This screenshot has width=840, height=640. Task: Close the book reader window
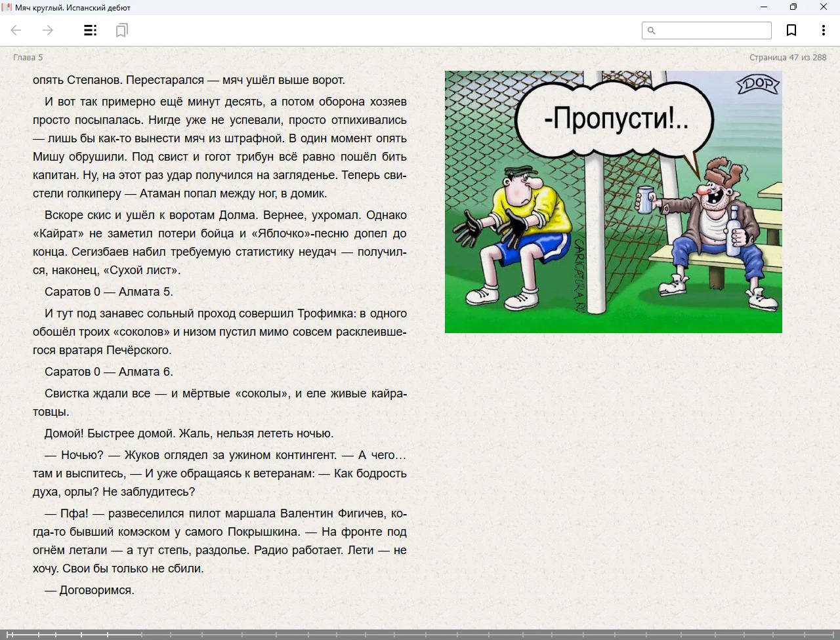coord(824,7)
